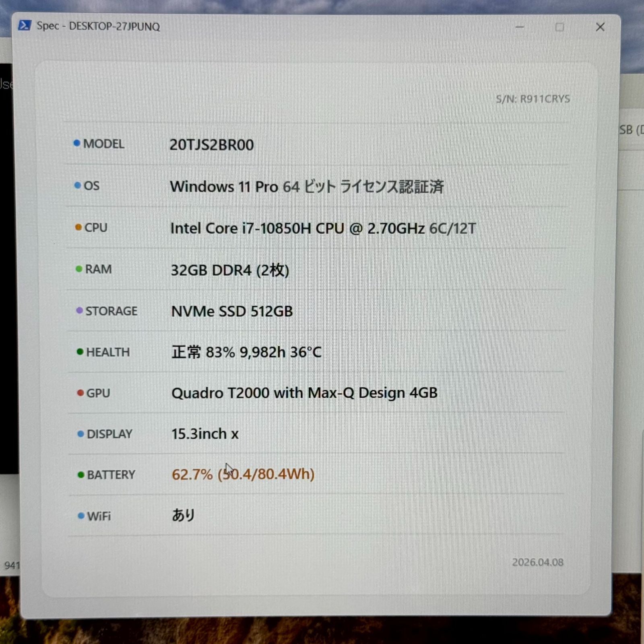Screen dimensions: 644x644
Task: Click the purple dot beside STORAGE
Action: [80, 310]
